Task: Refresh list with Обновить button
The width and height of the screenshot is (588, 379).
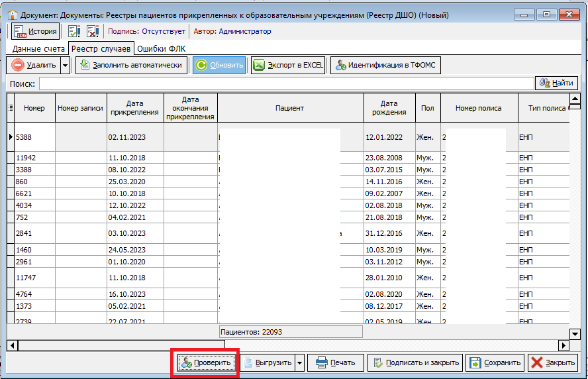Action: 219,66
